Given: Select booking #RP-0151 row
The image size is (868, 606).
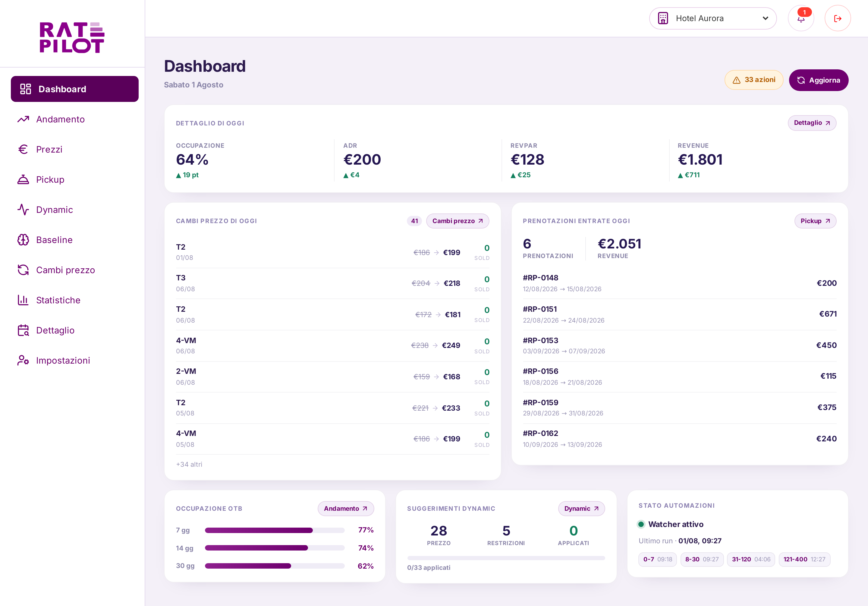Looking at the screenshot, I should point(679,314).
